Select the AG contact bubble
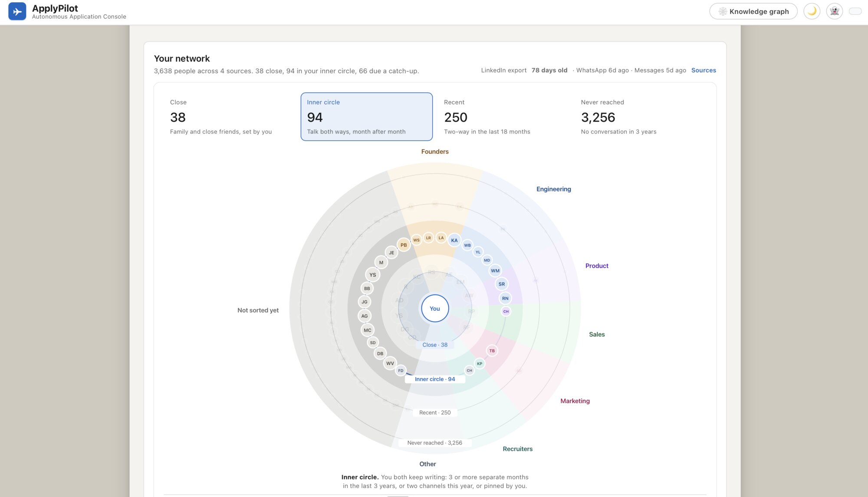The image size is (868, 497). [365, 316]
